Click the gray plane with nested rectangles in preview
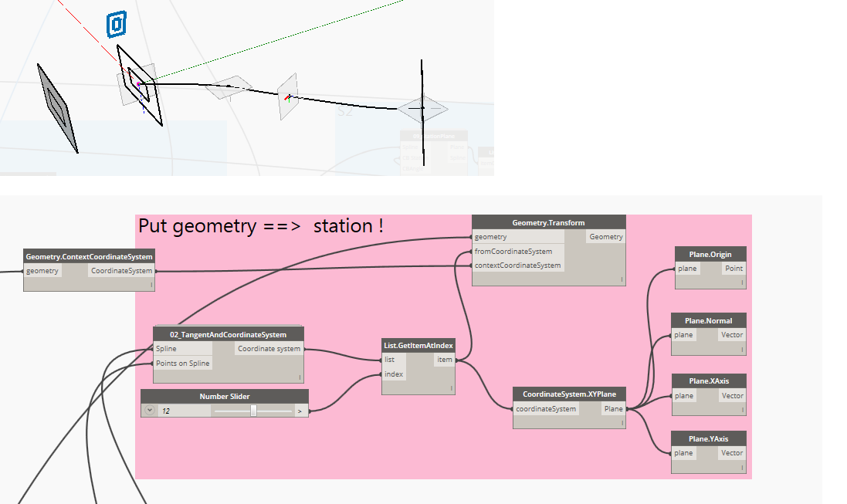Screen dimensions: 847x504 [57, 108]
